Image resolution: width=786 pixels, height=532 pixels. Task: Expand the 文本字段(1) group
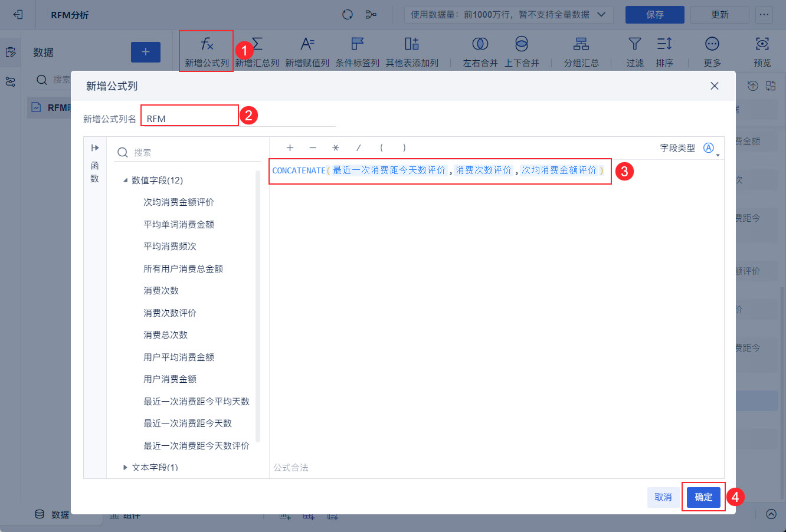pyautogui.click(x=125, y=467)
